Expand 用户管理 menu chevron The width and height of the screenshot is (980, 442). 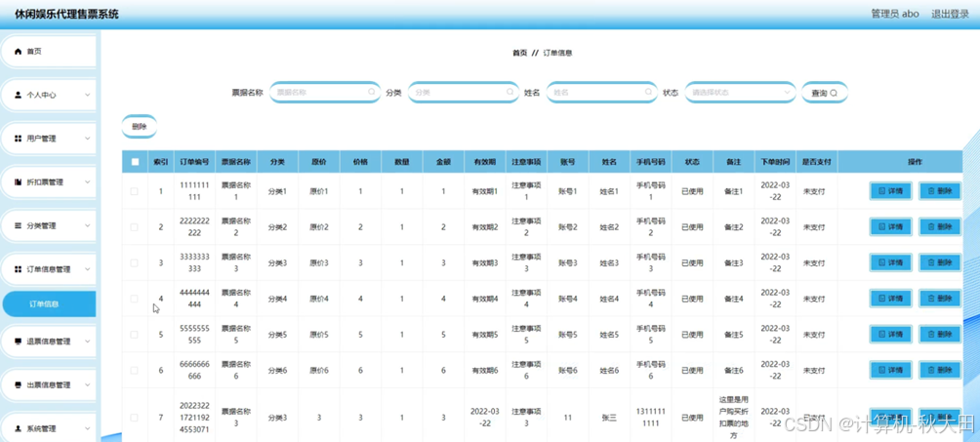(x=88, y=139)
